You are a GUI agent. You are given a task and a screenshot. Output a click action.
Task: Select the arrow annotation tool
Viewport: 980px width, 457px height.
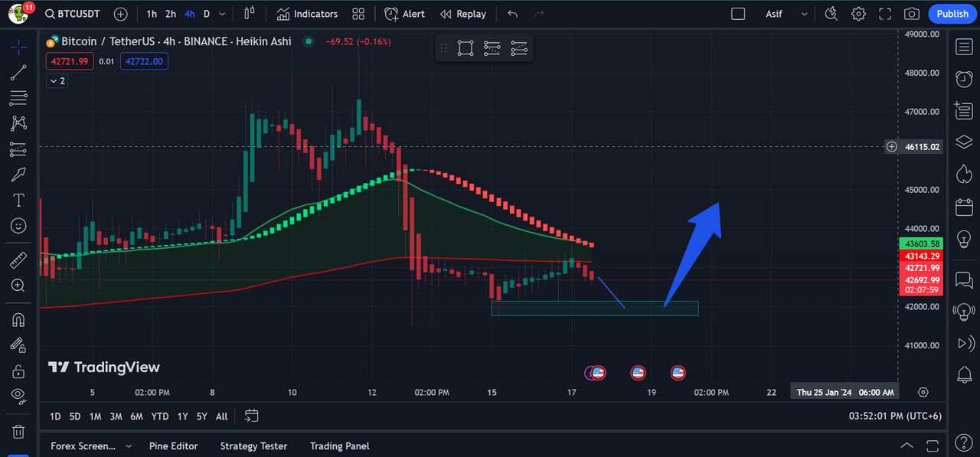point(18,175)
